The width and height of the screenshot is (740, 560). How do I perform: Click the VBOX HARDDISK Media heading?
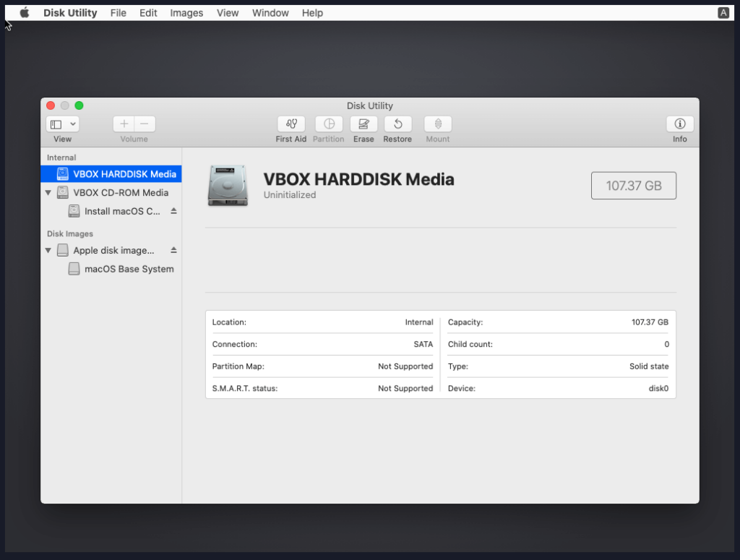(358, 179)
